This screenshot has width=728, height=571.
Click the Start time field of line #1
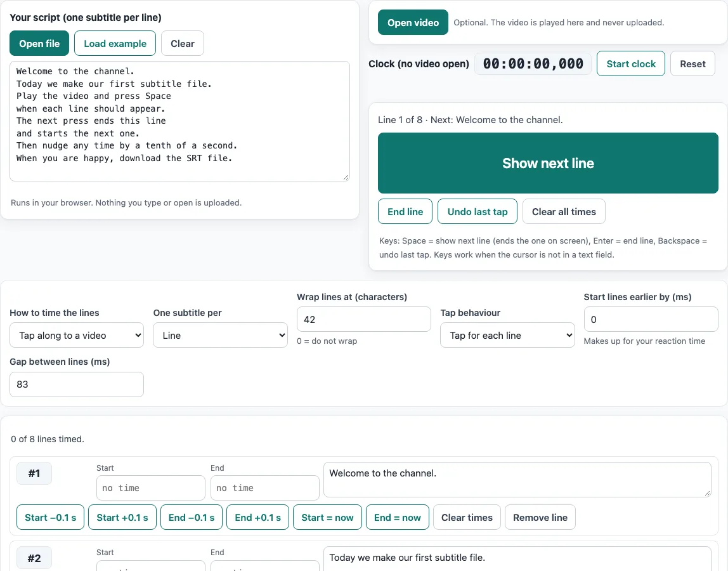(x=150, y=488)
